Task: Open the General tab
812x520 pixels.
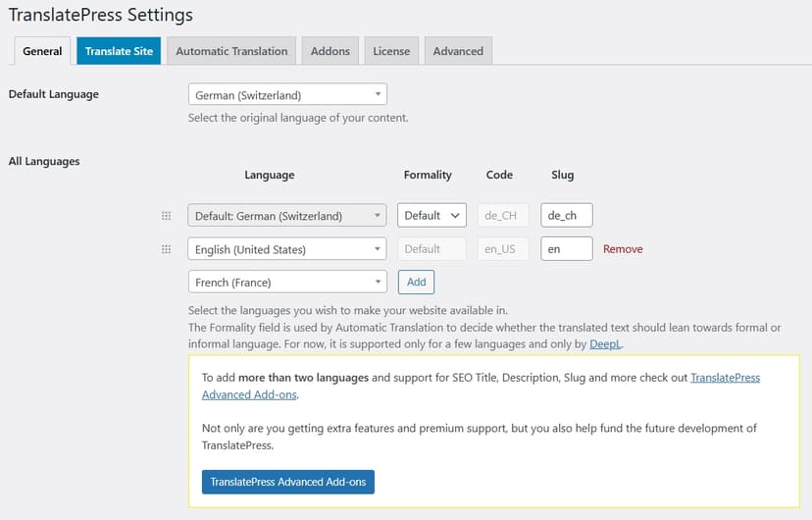Action: tap(42, 51)
